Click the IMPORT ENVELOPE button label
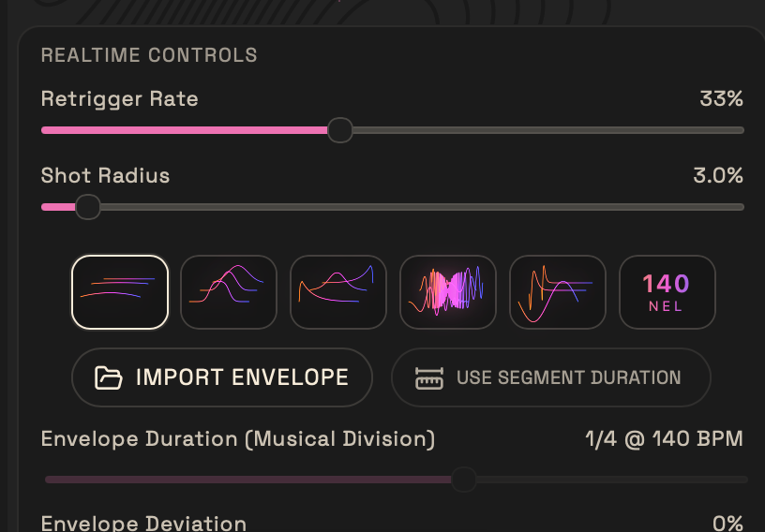Screen dimensions: 765x532 coord(242,377)
